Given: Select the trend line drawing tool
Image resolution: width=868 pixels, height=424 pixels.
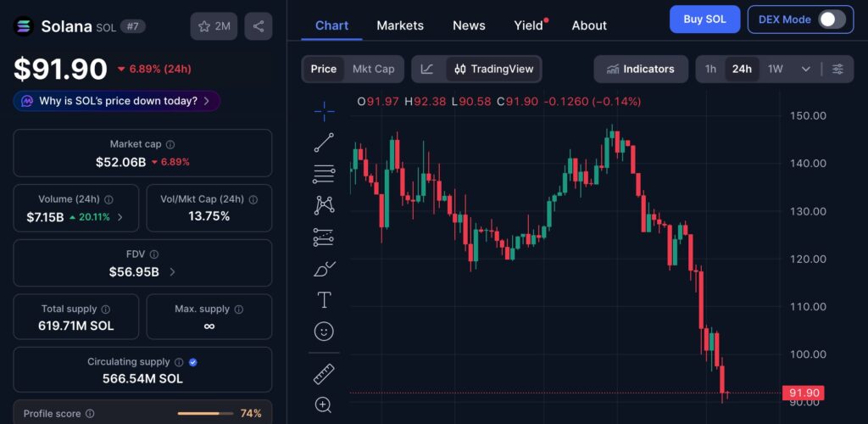Looking at the screenshot, I should [x=324, y=142].
